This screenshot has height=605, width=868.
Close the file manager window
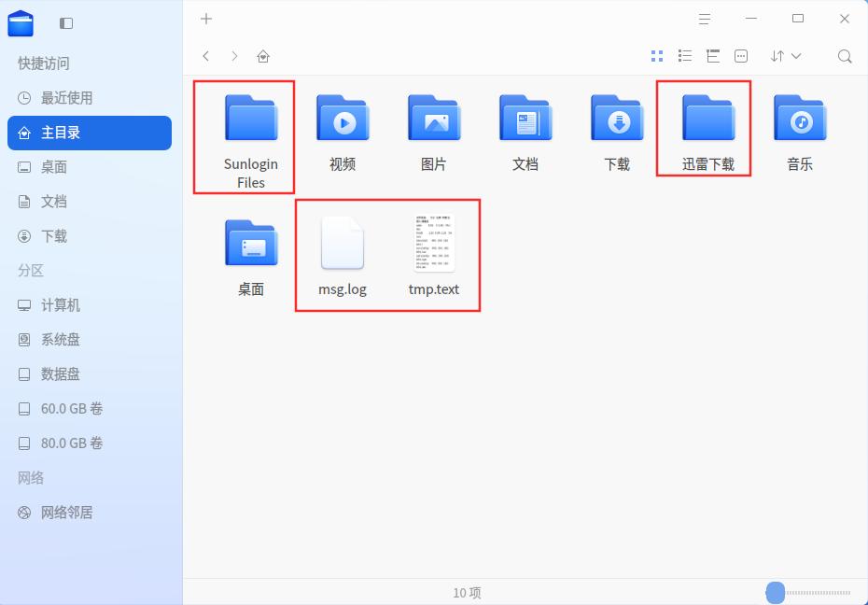(844, 19)
